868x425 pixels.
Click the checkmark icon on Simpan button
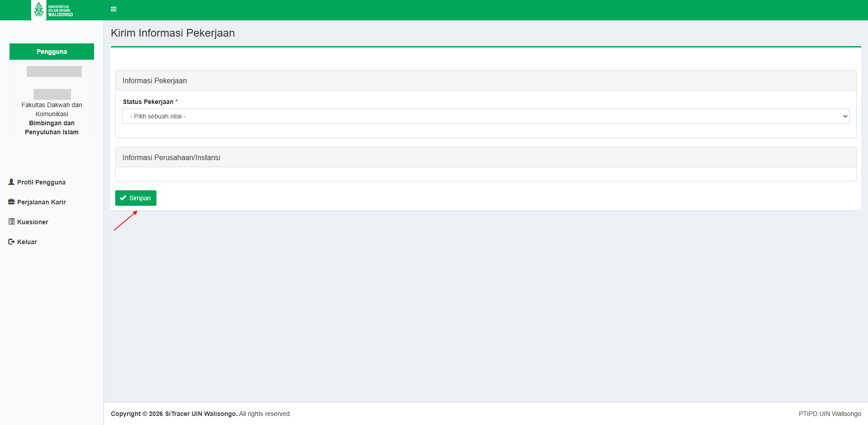(x=123, y=198)
